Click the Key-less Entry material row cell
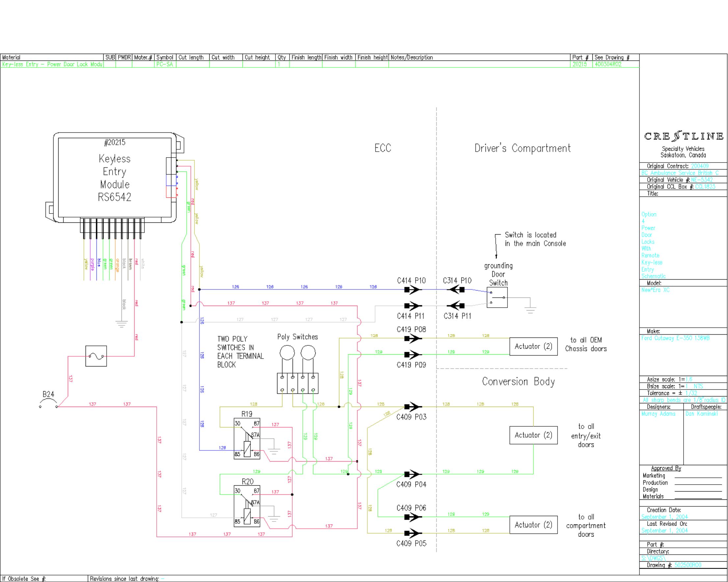Image resolution: width=728 pixels, height=582 pixels. click(52, 64)
